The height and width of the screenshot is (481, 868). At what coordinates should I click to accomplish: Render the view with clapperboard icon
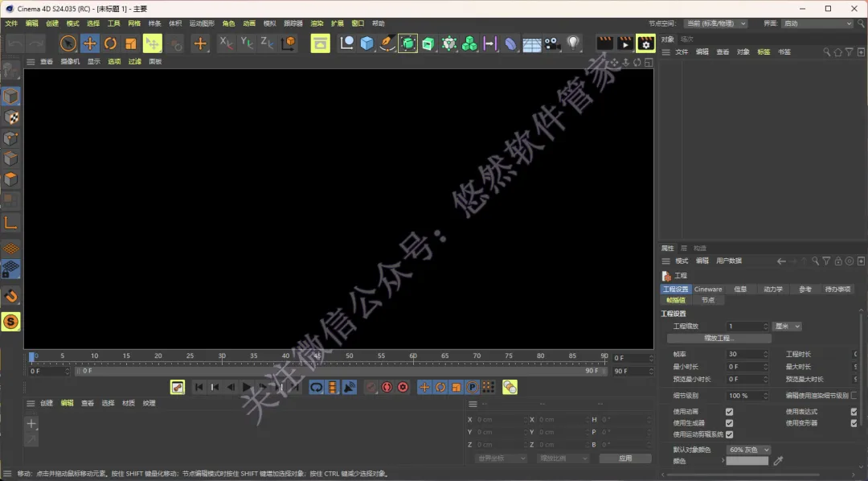pyautogui.click(x=604, y=43)
